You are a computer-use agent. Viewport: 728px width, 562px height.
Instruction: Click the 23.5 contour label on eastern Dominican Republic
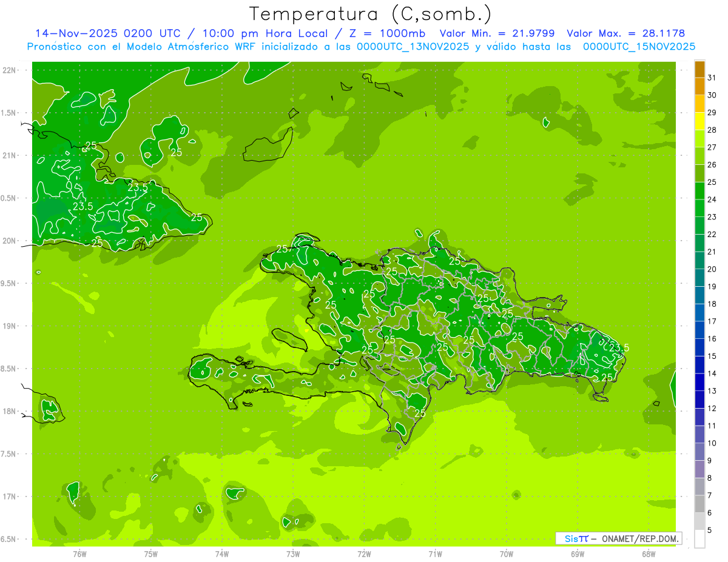point(619,347)
